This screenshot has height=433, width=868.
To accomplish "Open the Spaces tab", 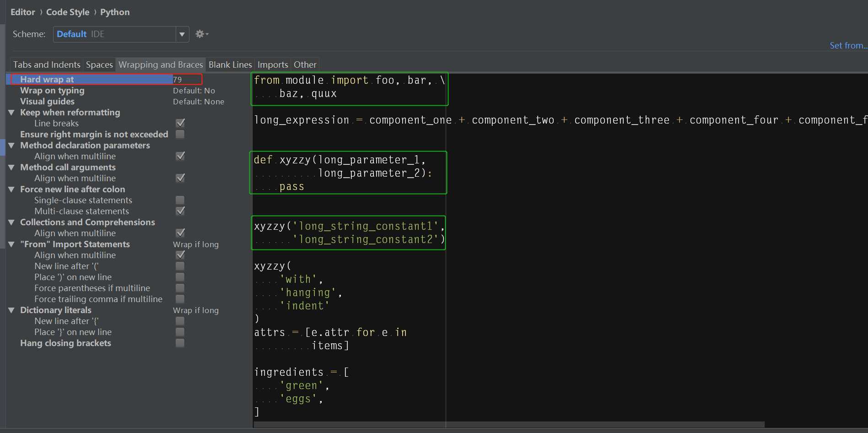I will pyautogui.click(x=99, y=65).
